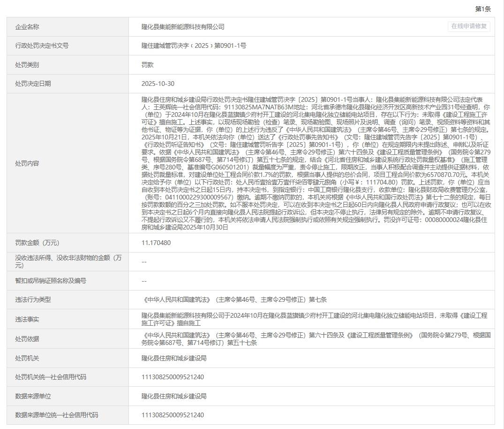Click the 处罚内容 row label
This screenshot has width=504, height=429.
pos(27,163)
